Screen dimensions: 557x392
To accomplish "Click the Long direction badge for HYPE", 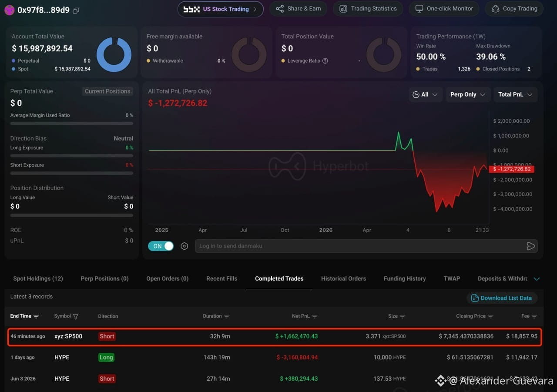I will click(106, 357).
